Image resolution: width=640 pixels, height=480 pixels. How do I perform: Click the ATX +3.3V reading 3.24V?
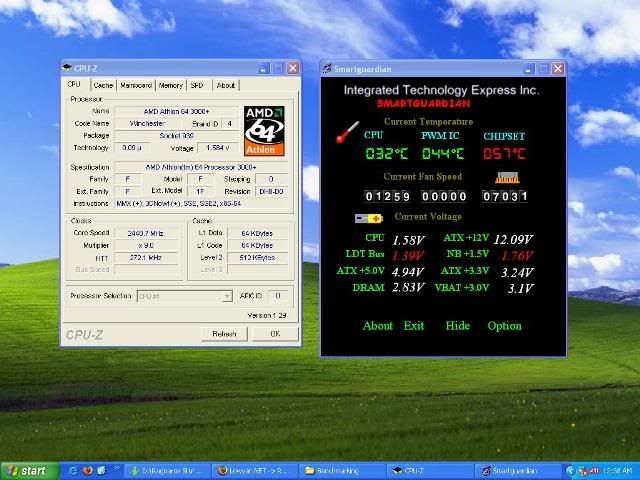517,273
